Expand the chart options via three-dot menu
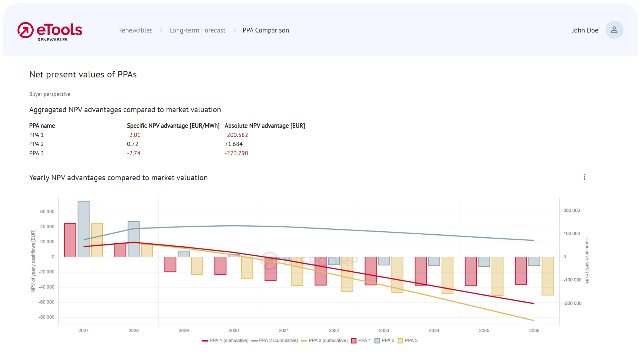641x364 pixels. pyautogui.click(x=584, y=177)
